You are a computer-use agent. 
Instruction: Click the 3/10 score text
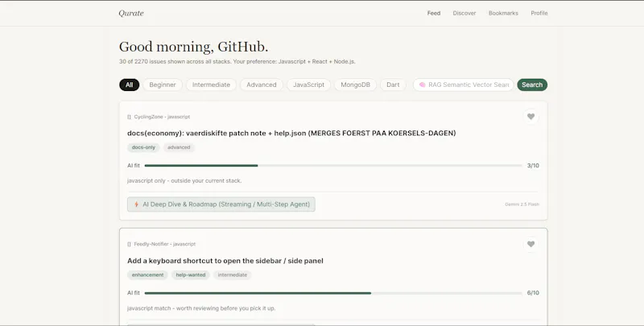click(x=533, y=166)
